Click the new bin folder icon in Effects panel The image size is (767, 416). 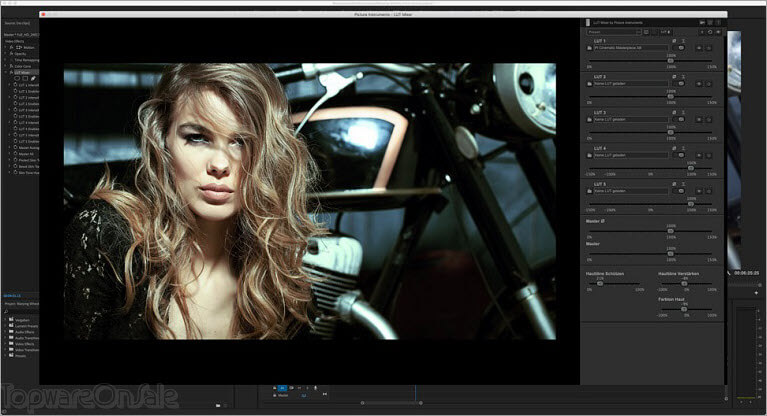point(218,405)
